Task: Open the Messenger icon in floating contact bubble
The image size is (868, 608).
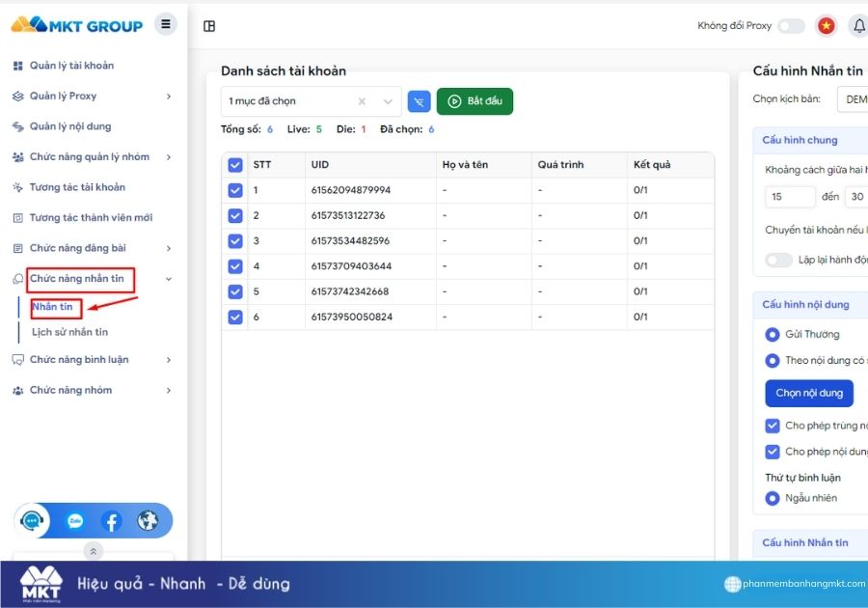Action: tap(75, 520)
